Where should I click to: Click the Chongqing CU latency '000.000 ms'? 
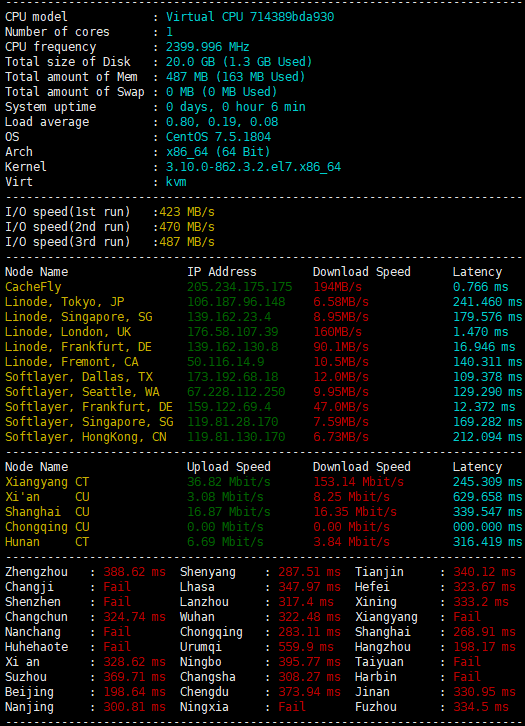point(488,527)
